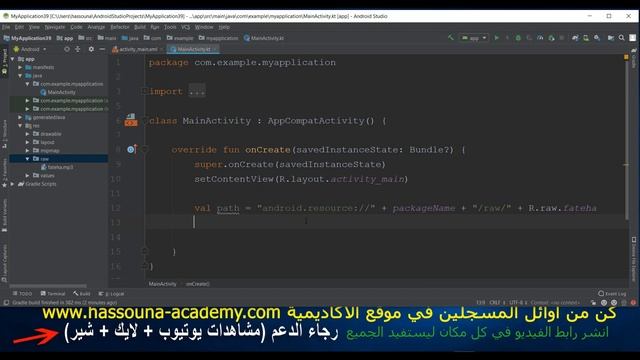Expand the mipmap folder

(x=27, y=151)
